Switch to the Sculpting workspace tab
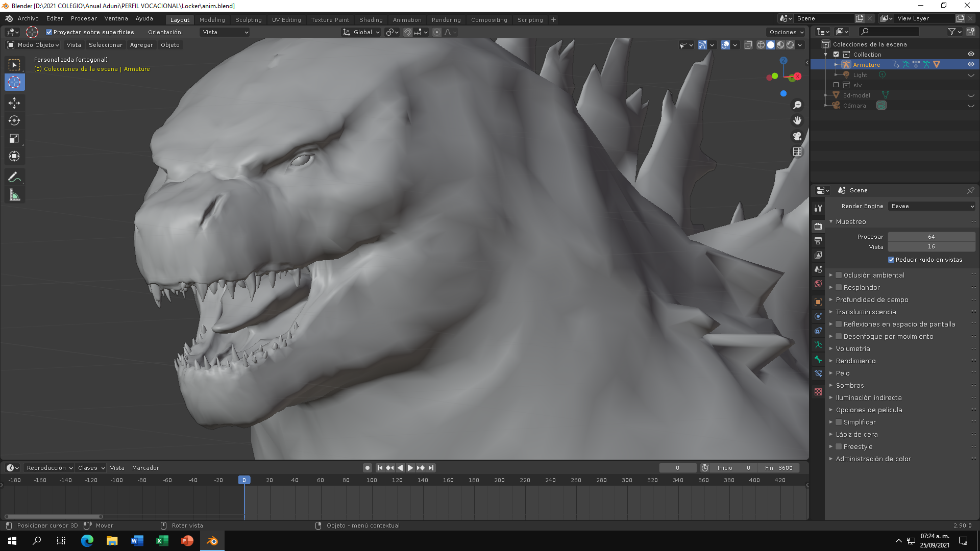Image resolution: width=980 pixels, height=551 pixels. (x=248, y=20)
